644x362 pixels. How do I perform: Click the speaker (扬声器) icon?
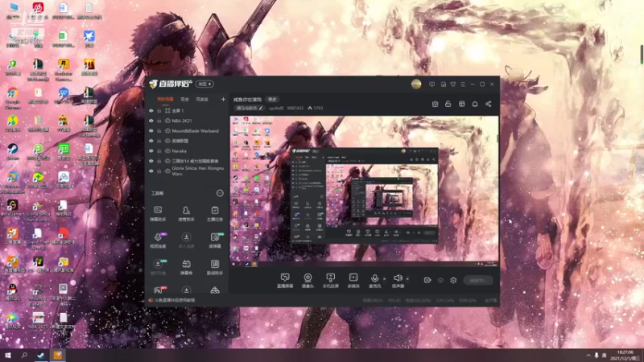(398, 280)
